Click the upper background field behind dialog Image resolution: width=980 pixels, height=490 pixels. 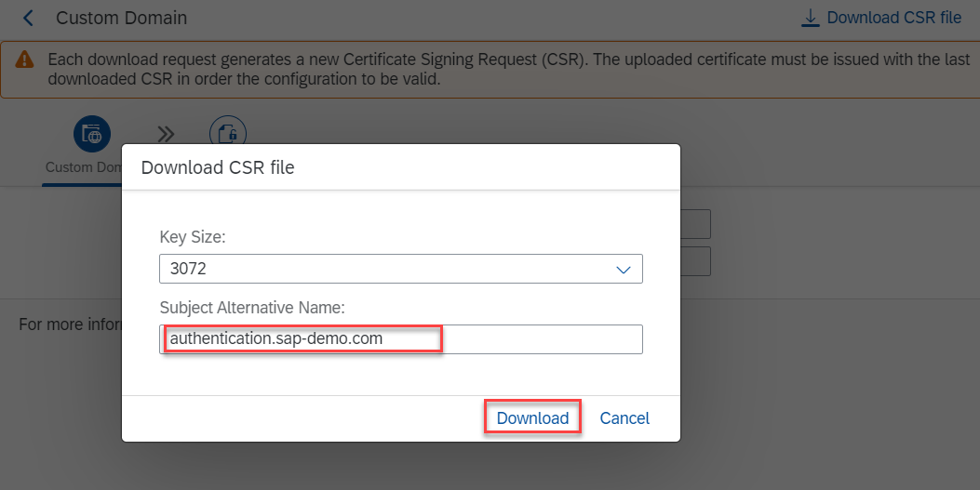click(x=695, y=224)
